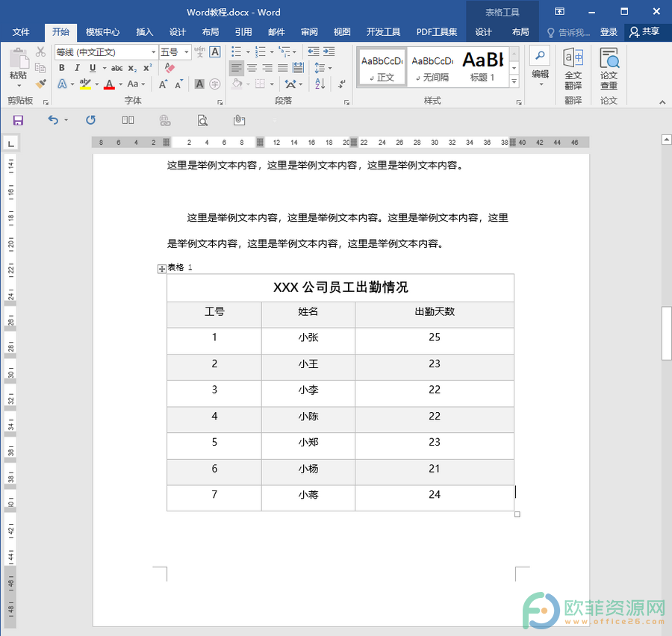Toggle Center paragraph alignment
Screen dimensions: 672x636
252,68
